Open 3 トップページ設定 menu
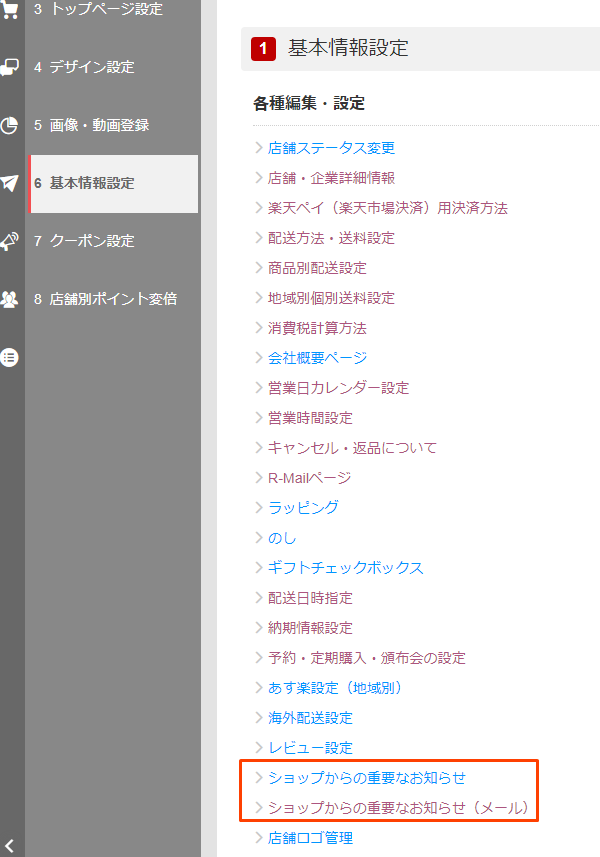 (98, 9)
